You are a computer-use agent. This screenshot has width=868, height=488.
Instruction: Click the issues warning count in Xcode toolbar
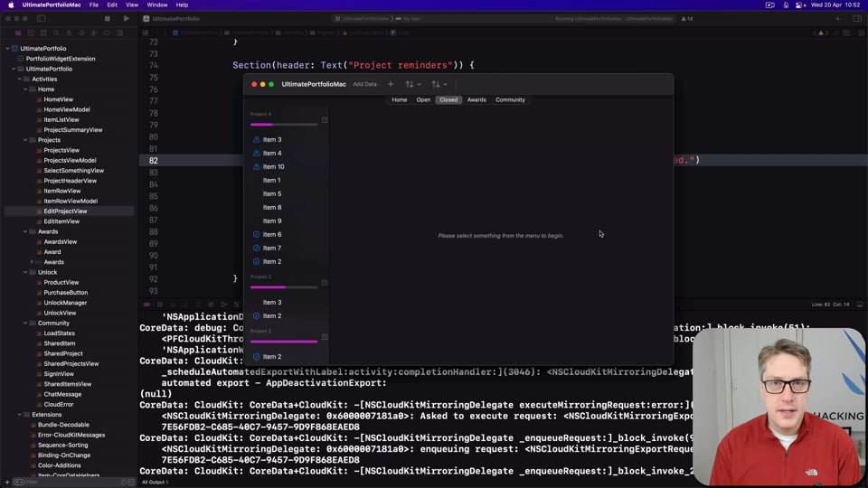click(687, 18)
